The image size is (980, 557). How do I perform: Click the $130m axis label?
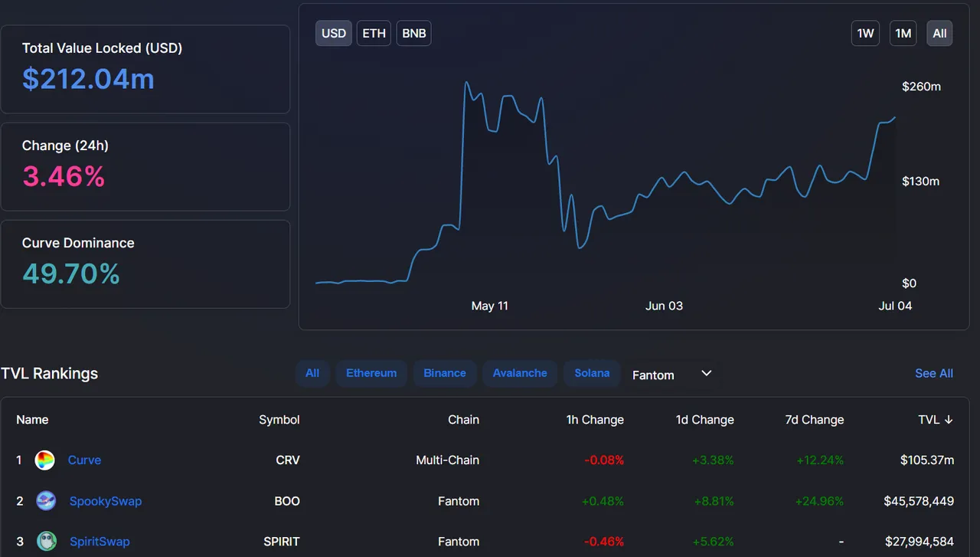coord(920,182)
